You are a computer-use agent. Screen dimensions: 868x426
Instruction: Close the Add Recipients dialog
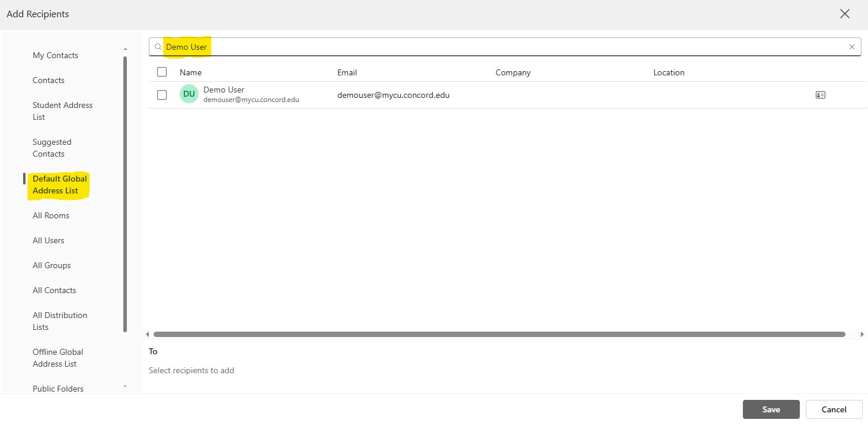coord(845,14)
